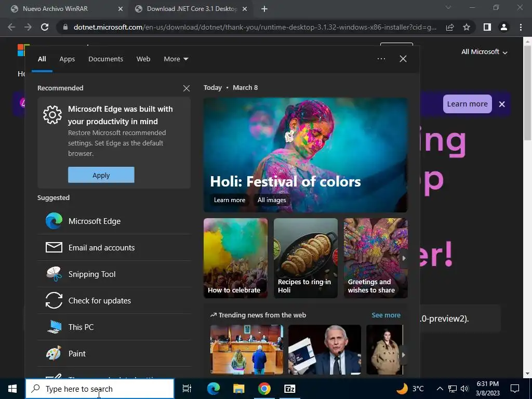Select the Documents search tab

(105, 59)
